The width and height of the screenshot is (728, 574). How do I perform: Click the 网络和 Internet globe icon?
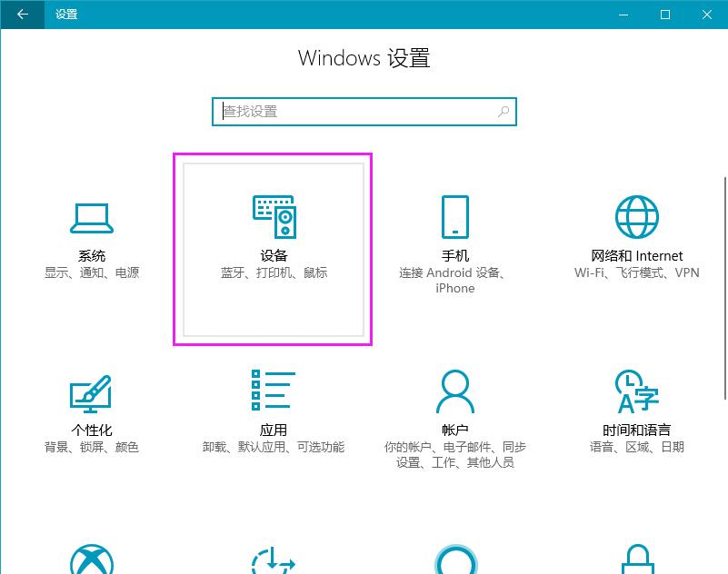(x=635, y=216)
